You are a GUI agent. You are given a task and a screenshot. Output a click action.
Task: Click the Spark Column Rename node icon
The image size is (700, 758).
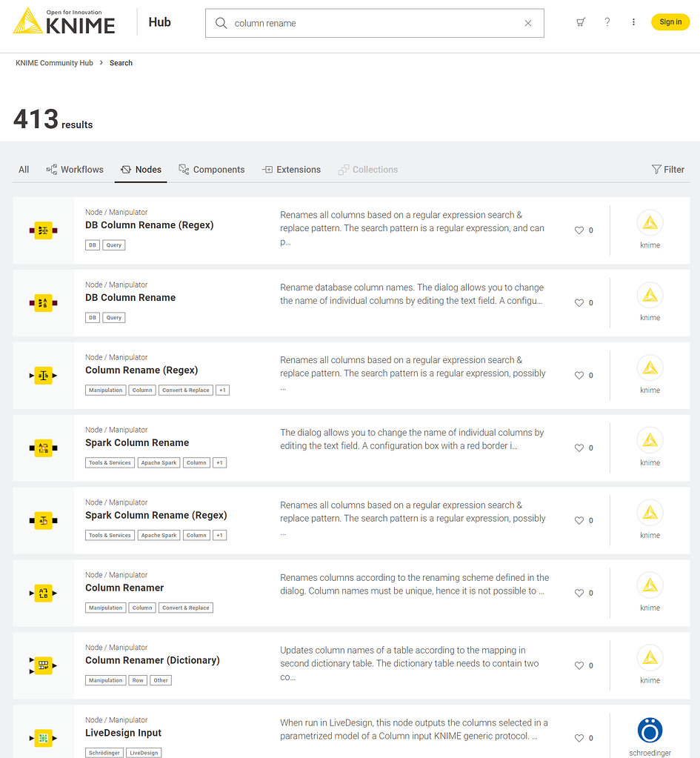pyautogui.click(x=42, y=448)
